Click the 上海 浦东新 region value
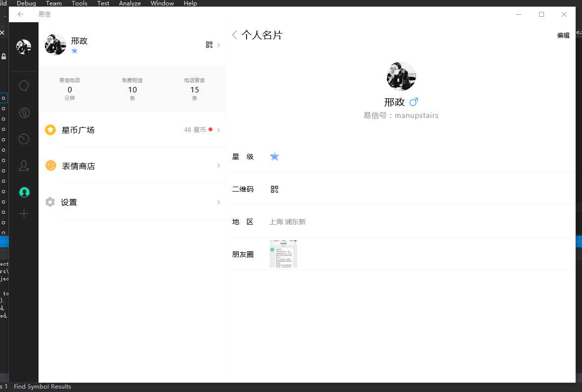The height and width of the screenshot is (392, 582). tap(288, 222)
